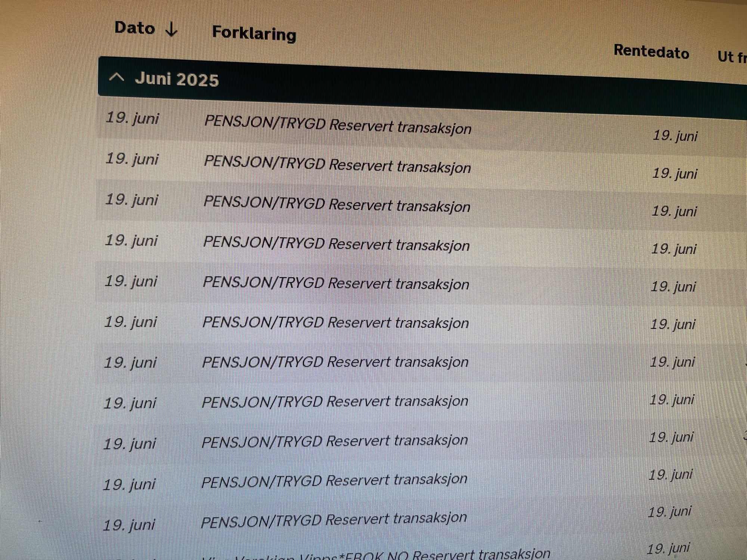Select the sixth PENSJON/TRYGD Reservert transaksjon

coord(335,323)
